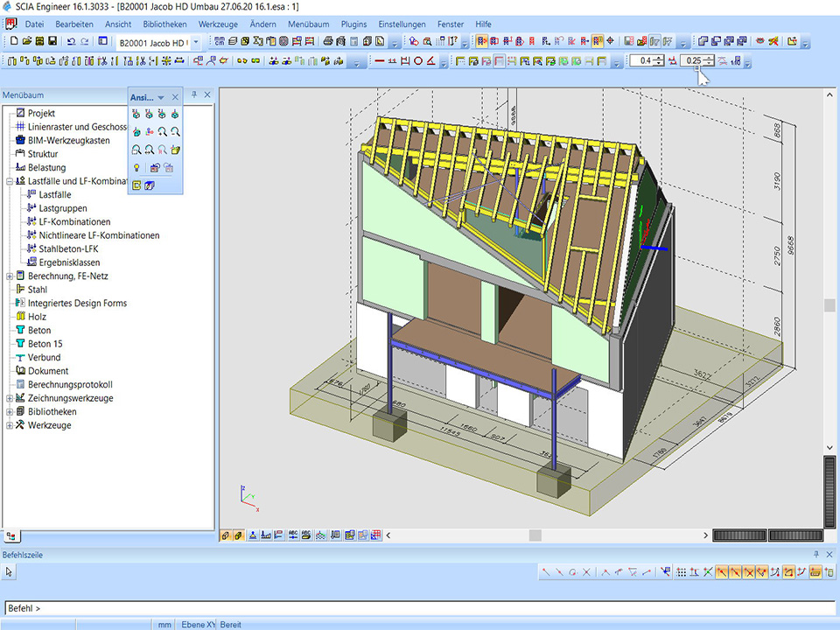Open the B20001 Jacob HD project dropdown

point(195,42)
